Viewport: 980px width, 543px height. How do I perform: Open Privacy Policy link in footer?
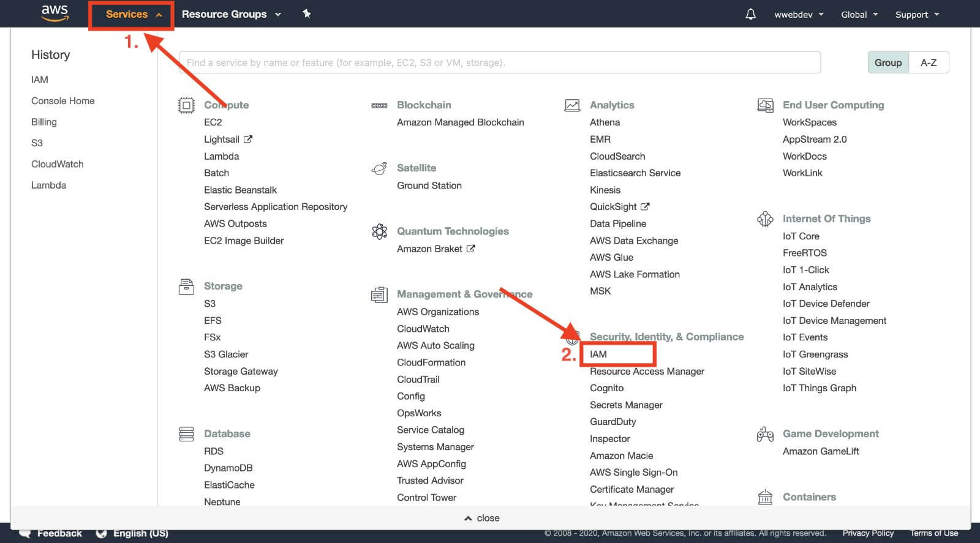(868, 533)
